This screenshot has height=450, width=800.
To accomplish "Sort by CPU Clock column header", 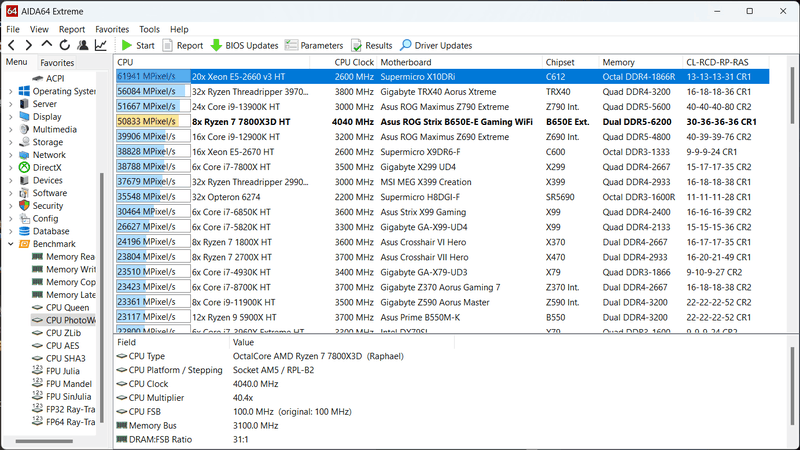I will tap(354, 62).
